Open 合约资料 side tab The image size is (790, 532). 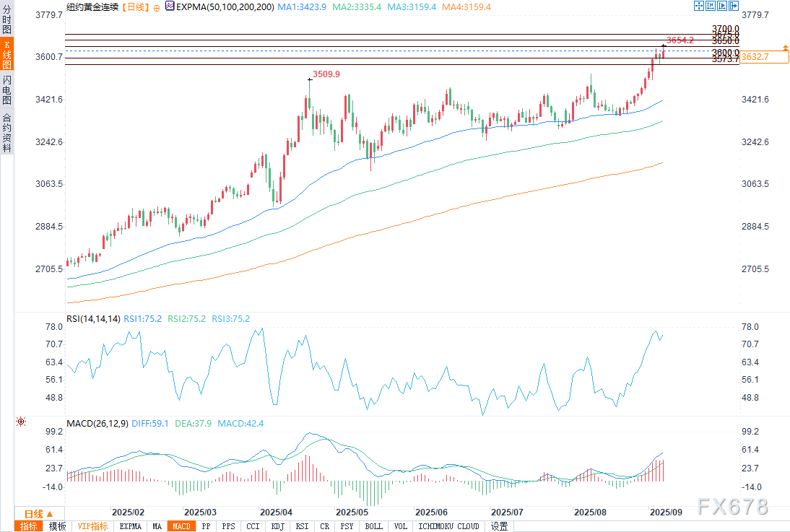click(6, 132)
